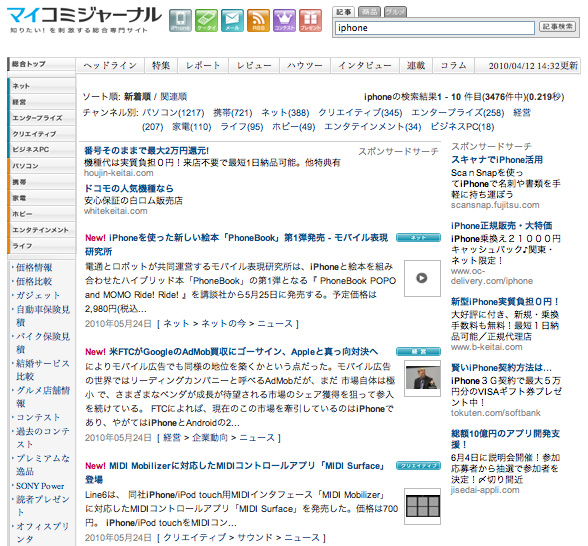The image size is (588, 546).
Task: Open sponsored link ドコモの人気機種なら
Action: point(129,188)
